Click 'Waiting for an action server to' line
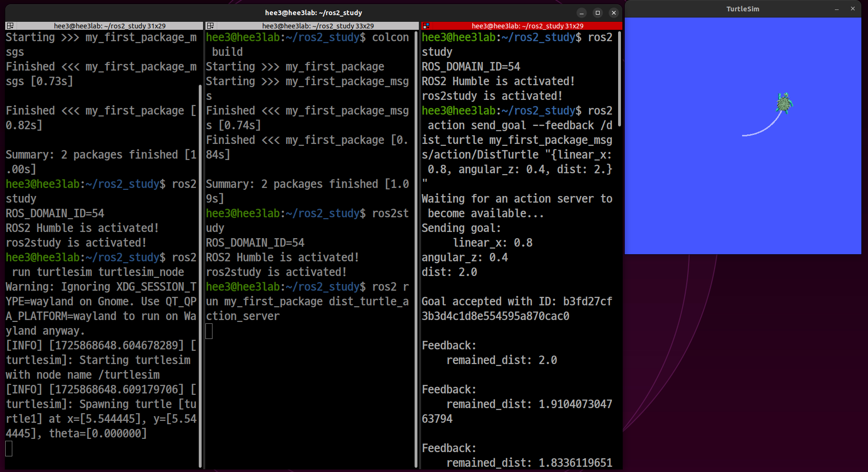 click(x=517, y=199)
